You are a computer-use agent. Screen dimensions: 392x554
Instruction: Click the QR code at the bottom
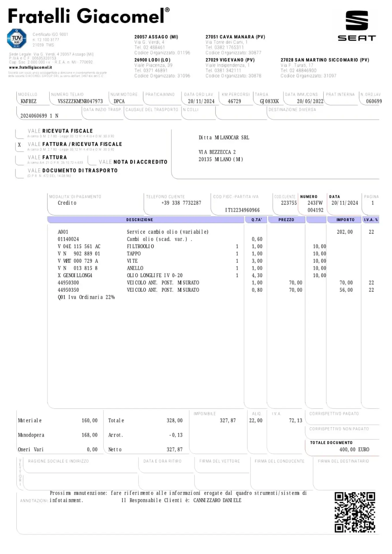[355, 512]
